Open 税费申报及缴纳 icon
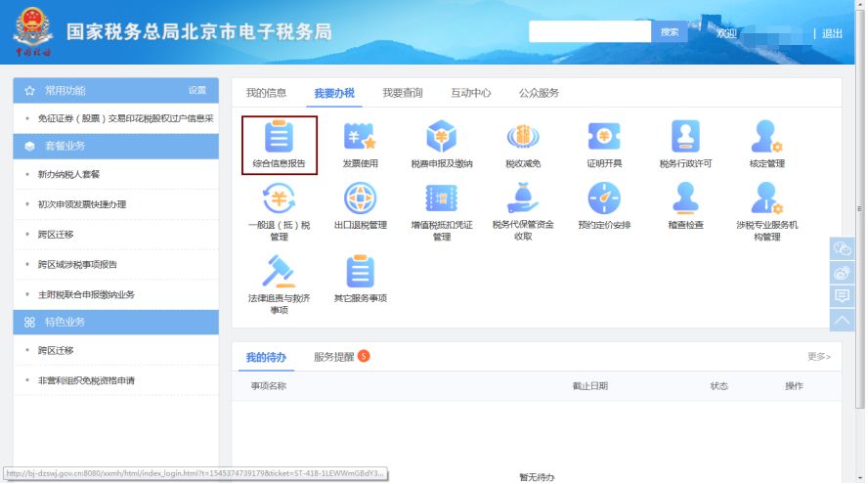Screen dimensions: 868x484 click(x=441, y=136)
